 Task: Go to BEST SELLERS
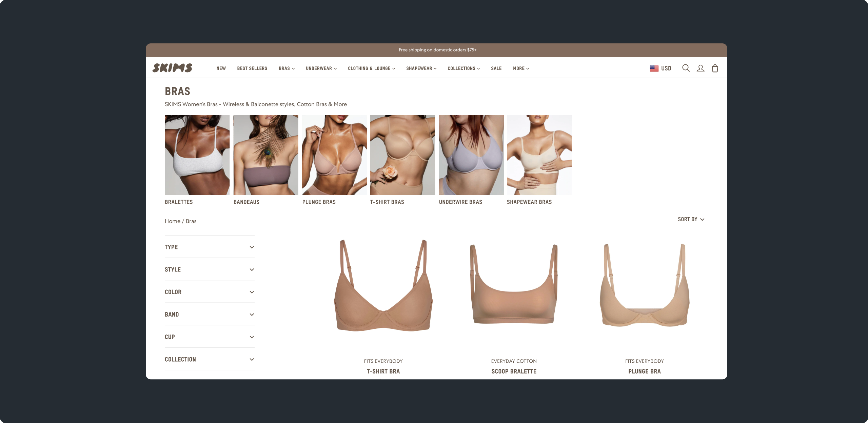[252, 68]
